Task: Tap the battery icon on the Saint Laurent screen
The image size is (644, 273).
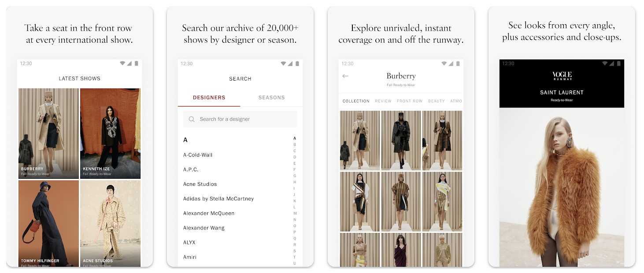Action: point(618,63)
